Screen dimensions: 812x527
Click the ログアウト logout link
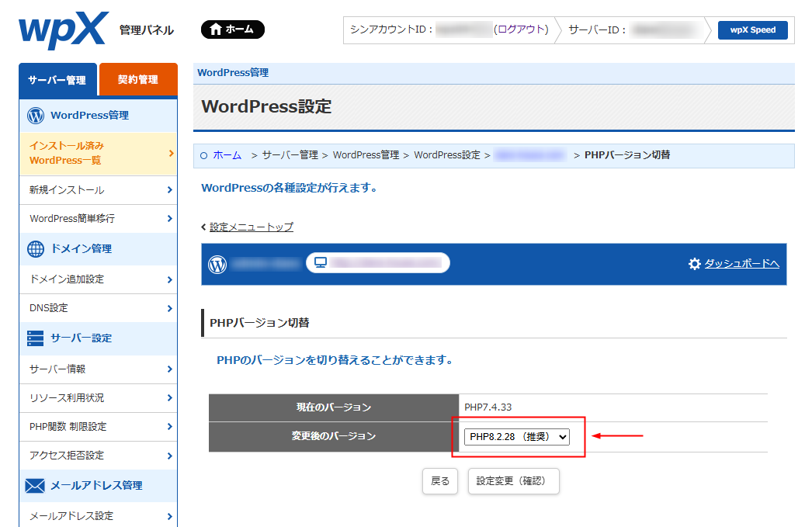pyautogui.click(x=521, y=29)
